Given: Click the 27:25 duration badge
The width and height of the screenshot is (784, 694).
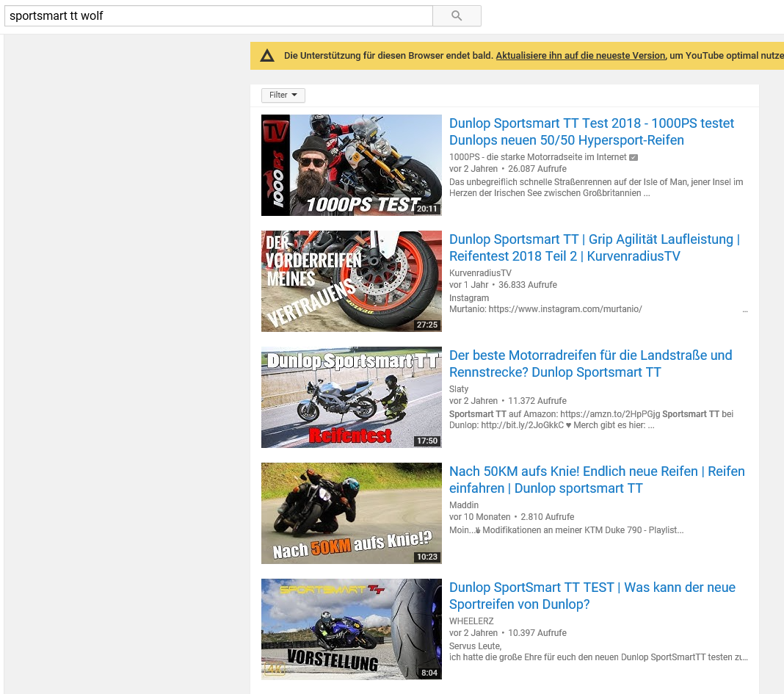Looking at the screenshot, I should 427,325.
